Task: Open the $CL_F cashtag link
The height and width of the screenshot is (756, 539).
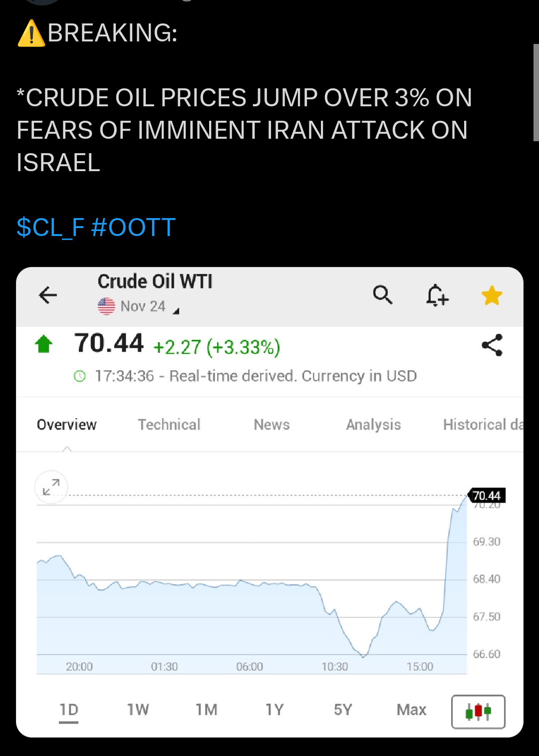Action: [x=50, y=228]
